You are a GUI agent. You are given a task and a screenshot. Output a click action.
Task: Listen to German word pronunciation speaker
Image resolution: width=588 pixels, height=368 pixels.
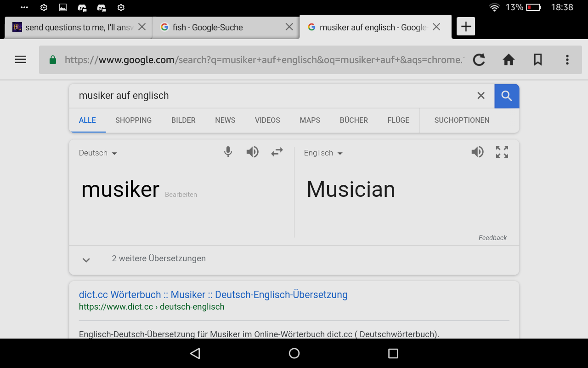[252, 152]
